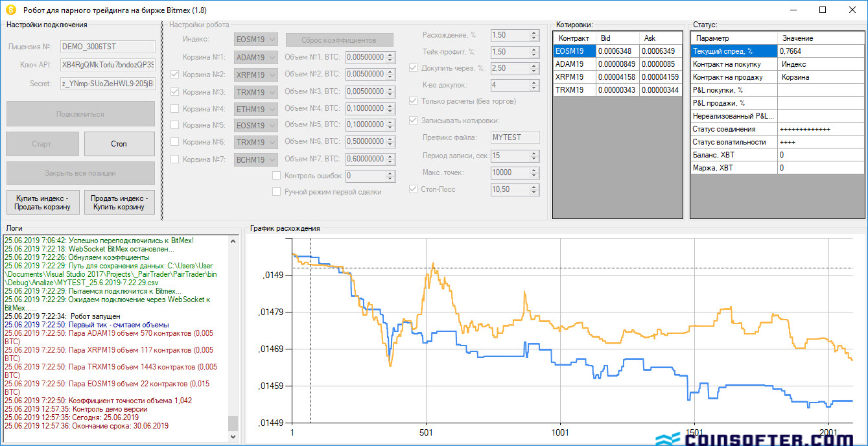Click the Ask column header
Viewport: 868px width, 446px height.
[661, 38]
